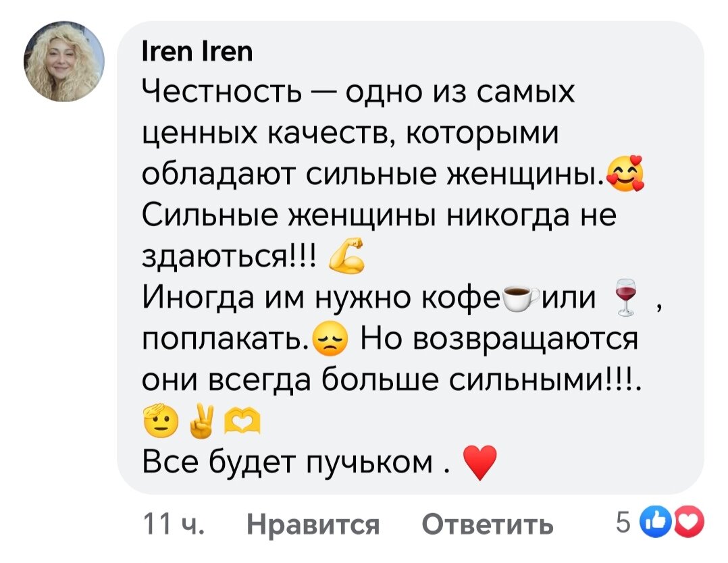Click the heart hands emoji
Image resolution: width=728 pixels, height=563 pixels.
point(242,420)
